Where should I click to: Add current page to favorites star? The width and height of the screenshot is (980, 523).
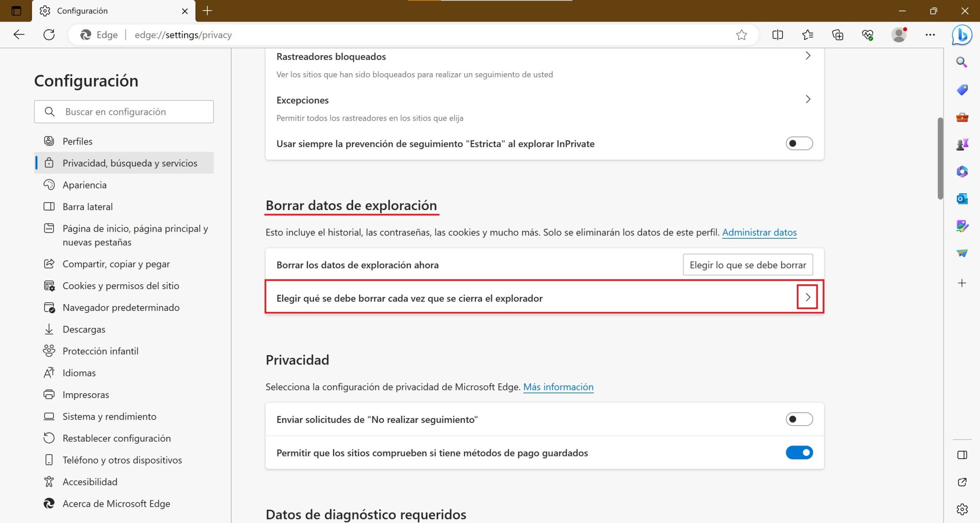(741, 34)
